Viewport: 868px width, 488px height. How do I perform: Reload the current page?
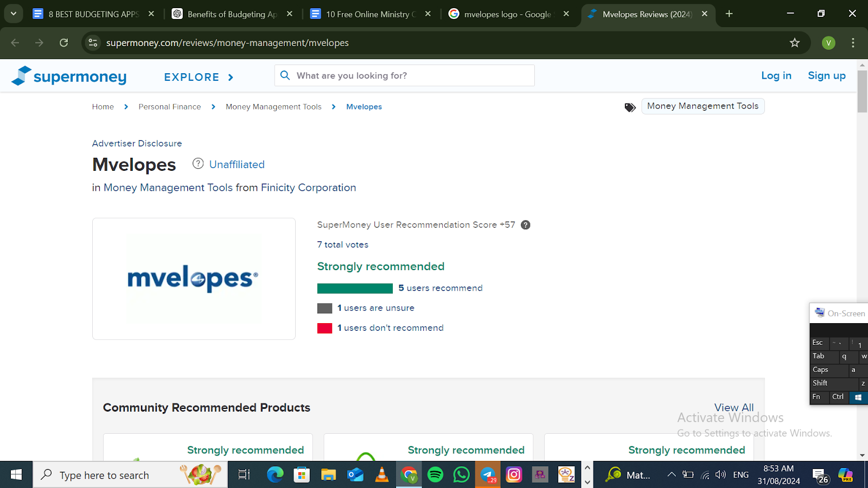(64, 43)
